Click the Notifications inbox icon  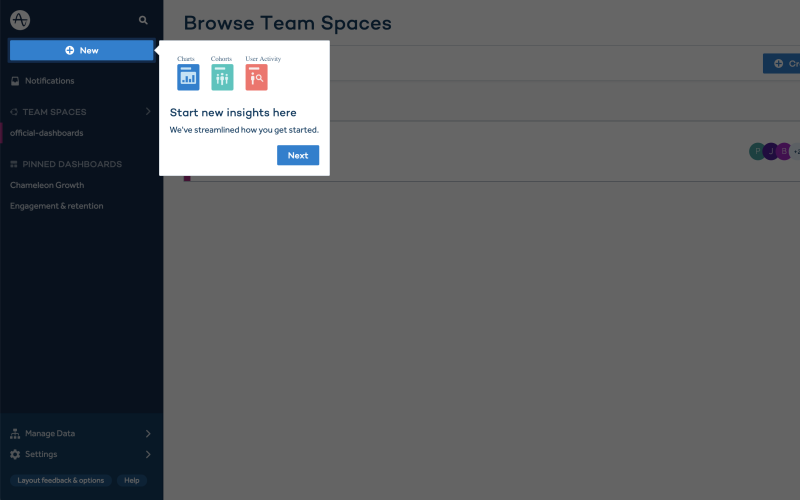(x=15, y=81)
